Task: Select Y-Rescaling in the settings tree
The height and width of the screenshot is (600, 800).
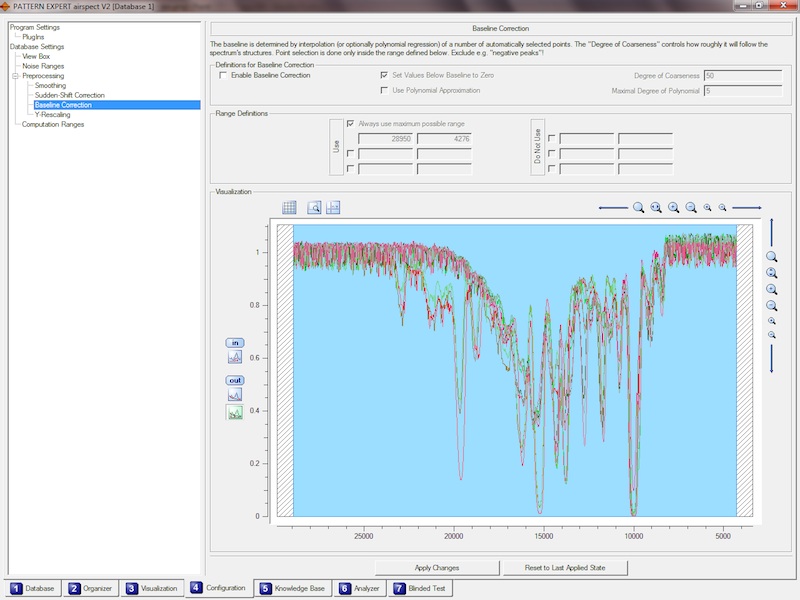Action: coord(52,115)
